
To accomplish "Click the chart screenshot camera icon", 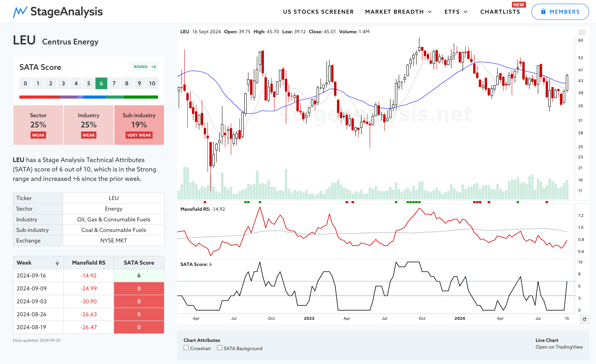I will click(x=582, y=32).
